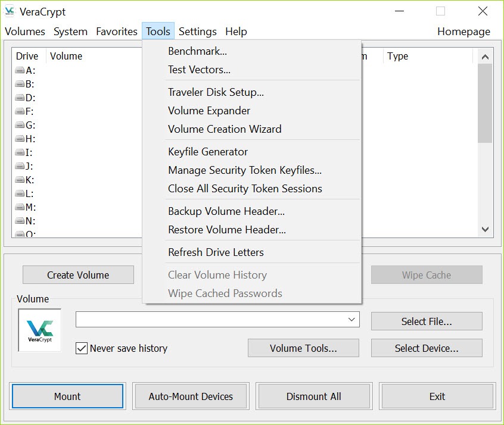Open the Help menu
The height and width of the screenshot is (425, 504).
point(237,32)
